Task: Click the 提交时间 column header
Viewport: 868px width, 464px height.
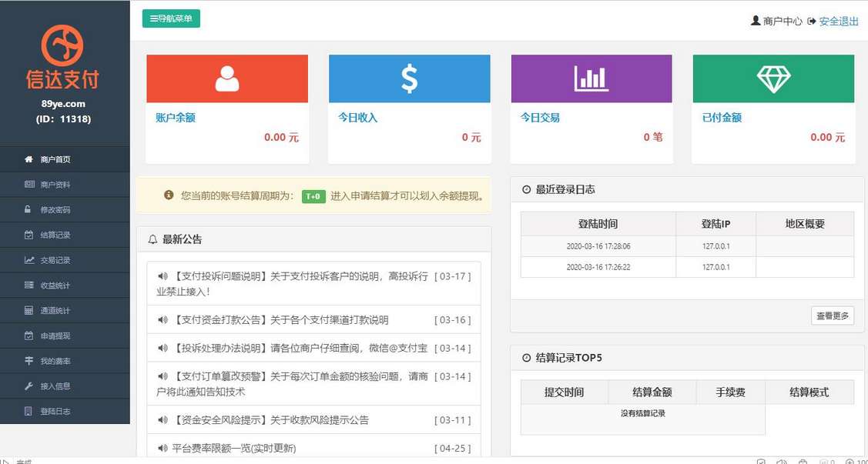Action: 564,392
